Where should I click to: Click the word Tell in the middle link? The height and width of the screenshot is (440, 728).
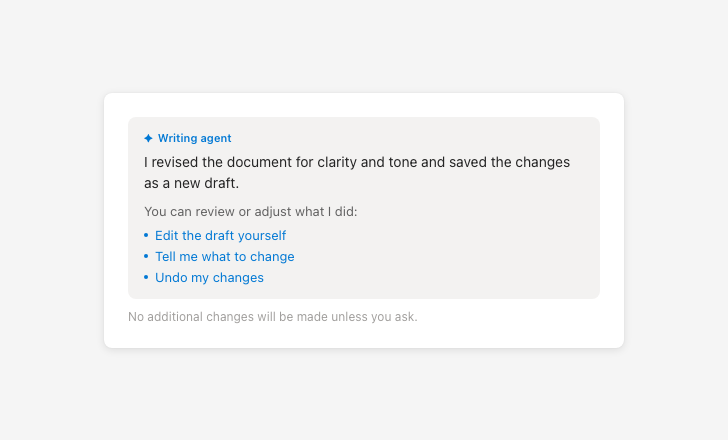click(x=167, y=257)
